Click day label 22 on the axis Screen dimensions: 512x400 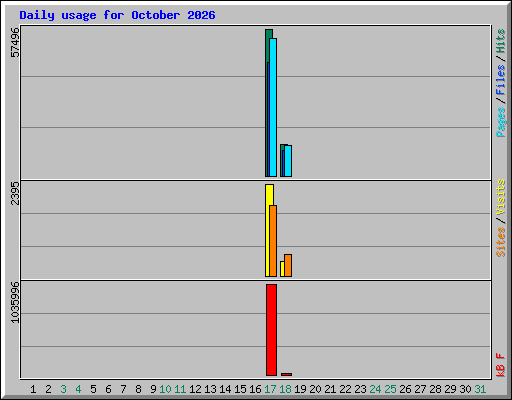tap(345, 389)
